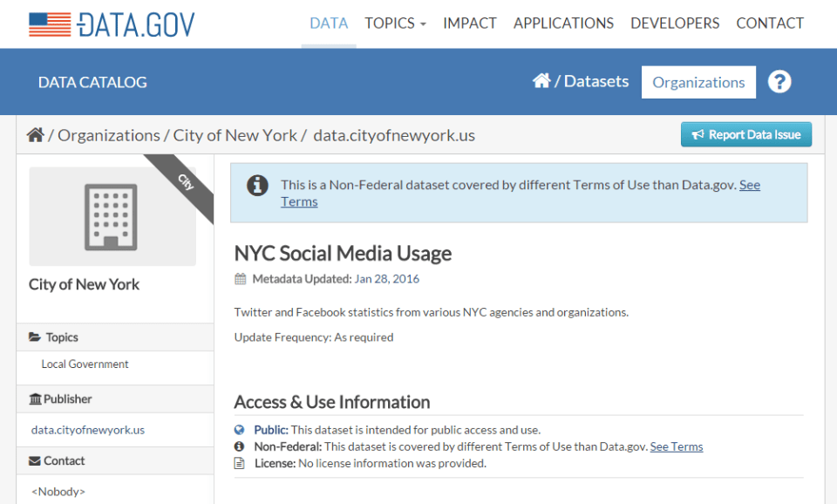The width and height of the screenshot is (837, 504).
Task: Follow the See Terms link in the banner
Action: (x=749, y=185)
